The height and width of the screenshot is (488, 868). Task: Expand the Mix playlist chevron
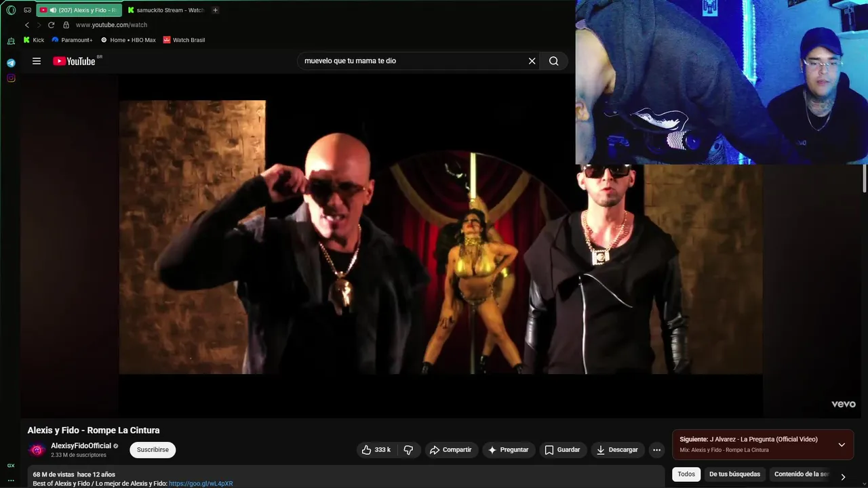click(842, 445)
